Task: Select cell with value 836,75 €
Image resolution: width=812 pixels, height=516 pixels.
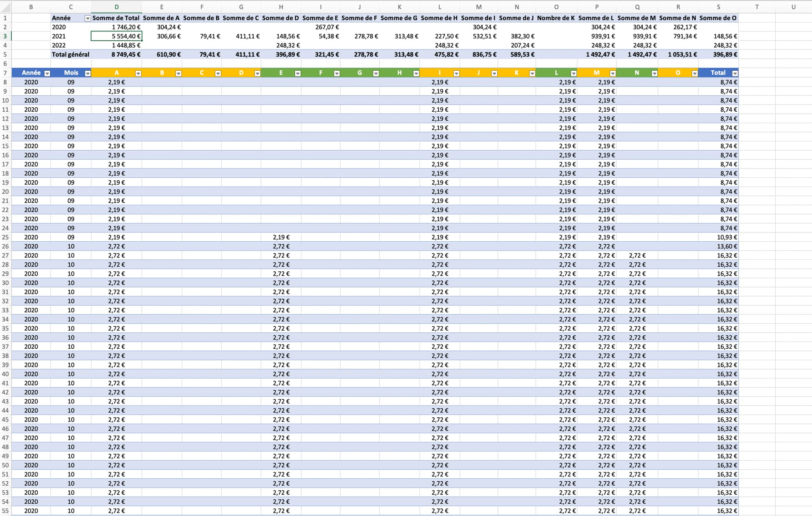Action: (478, 55)
